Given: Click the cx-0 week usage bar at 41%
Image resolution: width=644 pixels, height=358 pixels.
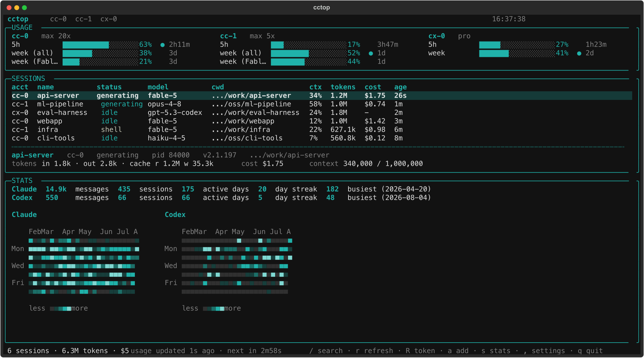Looking at the screenshot, I should 517,53.
